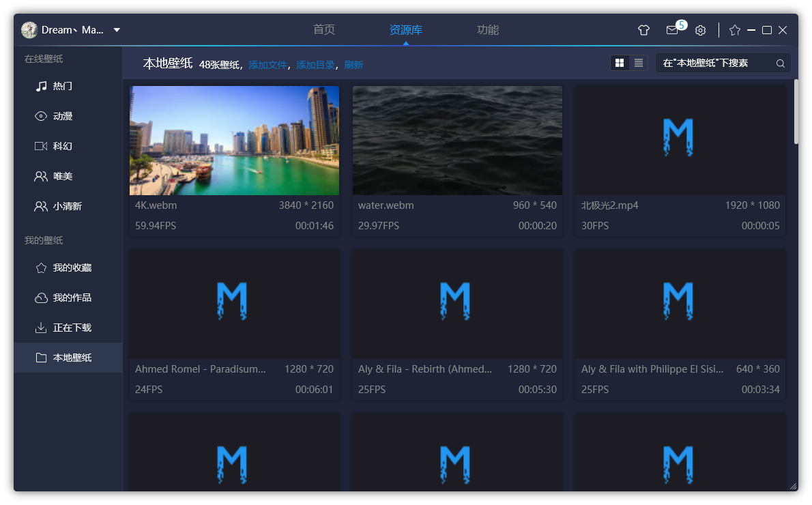812x505 pixels.
Task: Select the 资源库 tab
Action: [405, 29]
